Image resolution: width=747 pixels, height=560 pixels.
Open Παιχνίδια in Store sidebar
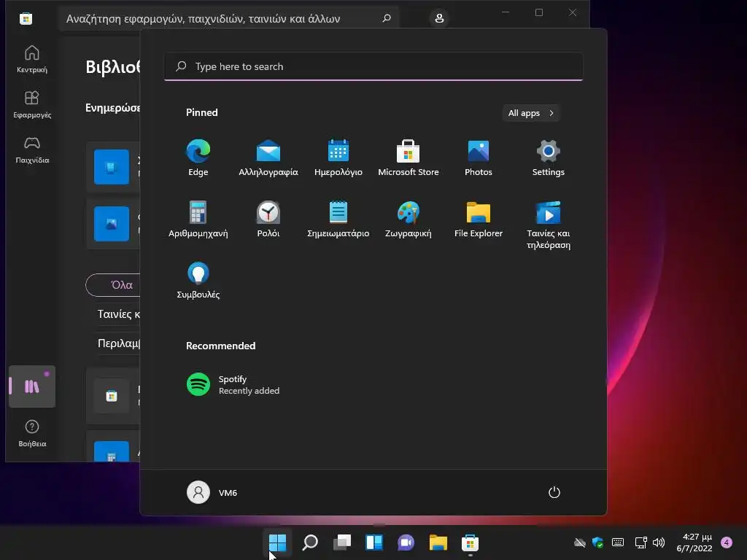pos(32,150)
